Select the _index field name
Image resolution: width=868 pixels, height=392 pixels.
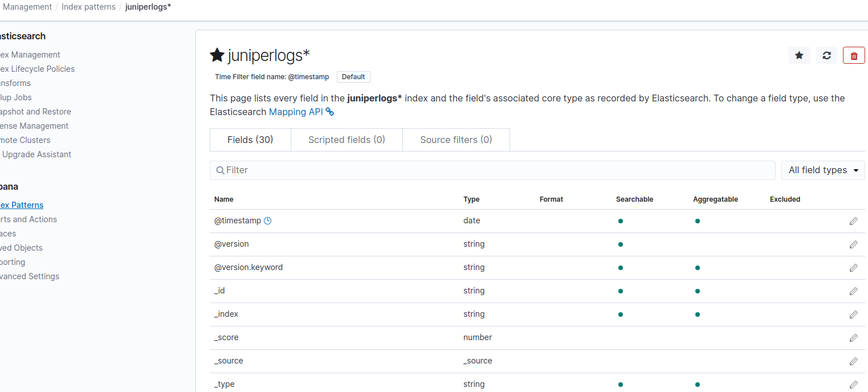tap(226, 314)
